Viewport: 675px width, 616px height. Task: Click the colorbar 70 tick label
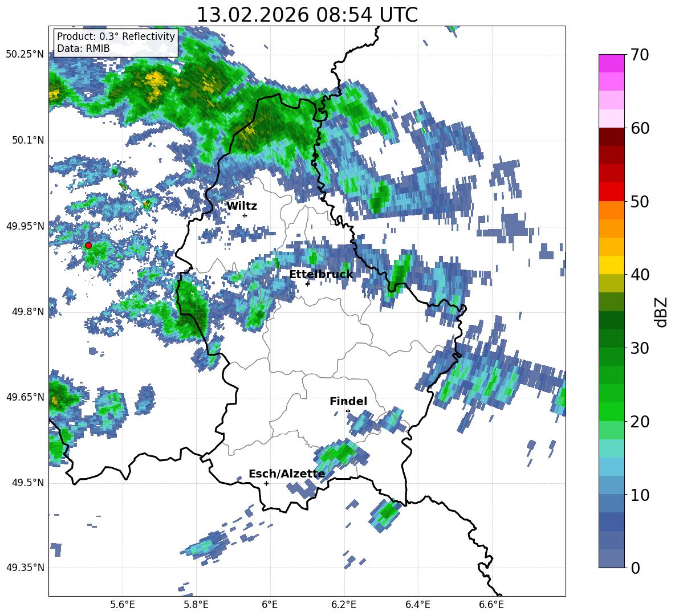pos(640,55)
